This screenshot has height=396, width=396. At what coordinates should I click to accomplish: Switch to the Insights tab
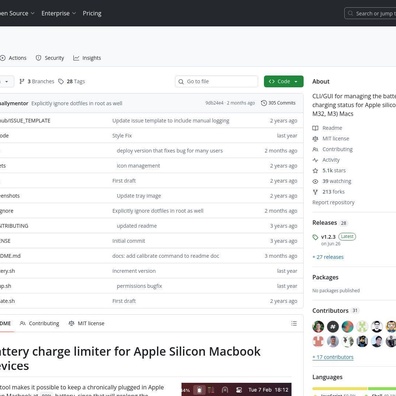click(x=87, y=58)
